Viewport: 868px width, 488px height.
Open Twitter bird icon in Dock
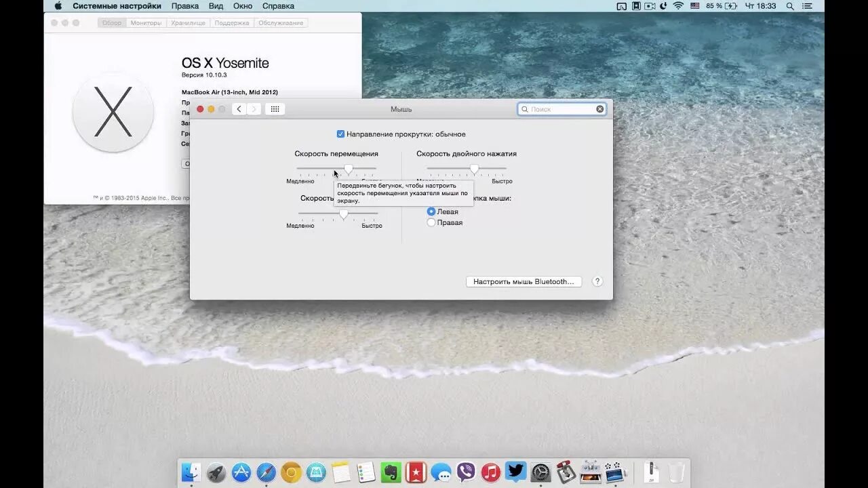[x=515, y=472]
